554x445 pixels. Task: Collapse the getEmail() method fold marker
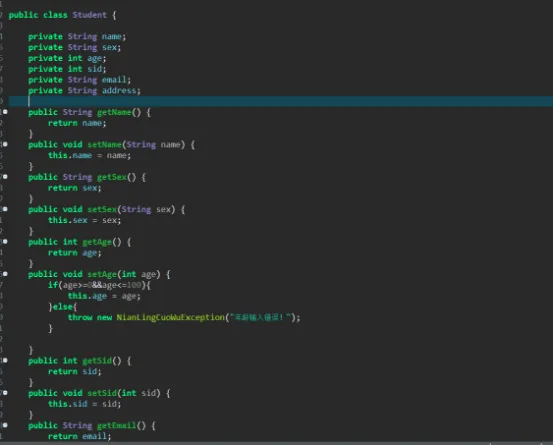tap(5, 425)
